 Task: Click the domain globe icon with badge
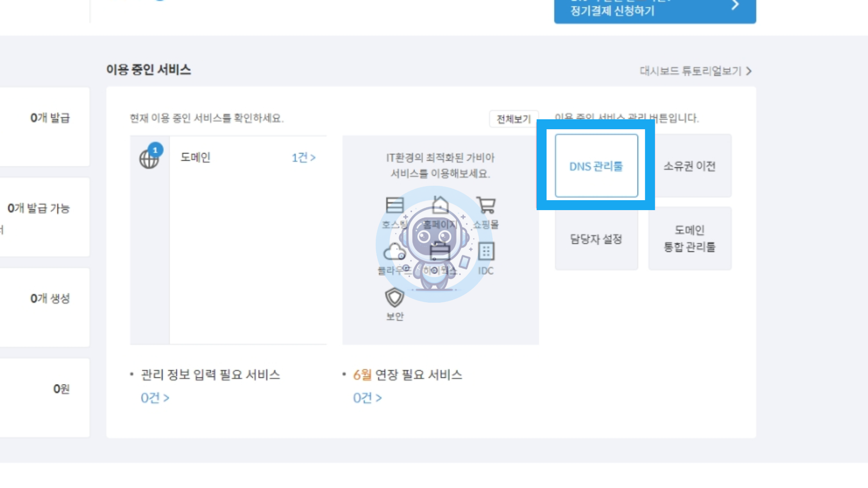151,156
